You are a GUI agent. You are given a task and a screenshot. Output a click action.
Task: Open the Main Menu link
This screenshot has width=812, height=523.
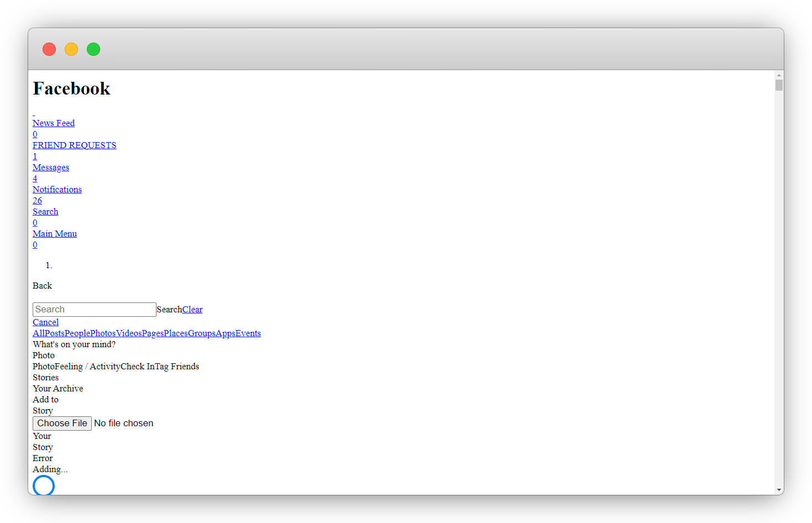tap(55, 234)
